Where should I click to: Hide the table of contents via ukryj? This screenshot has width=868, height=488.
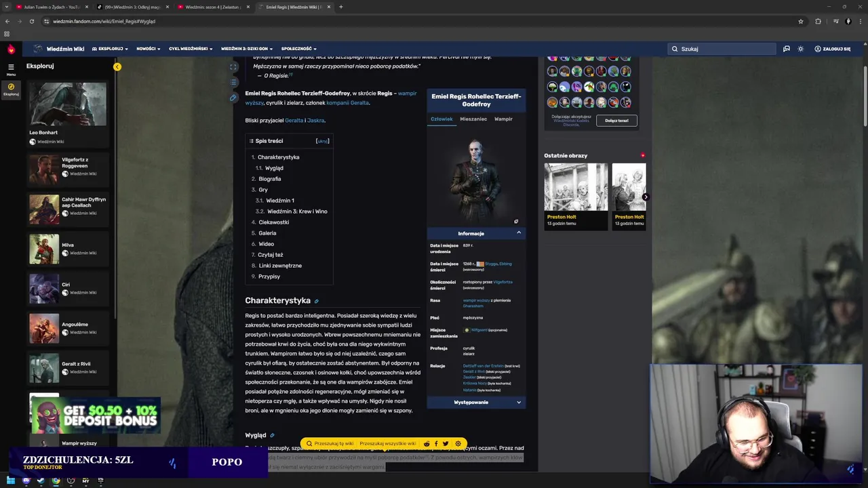pos(323,141)
